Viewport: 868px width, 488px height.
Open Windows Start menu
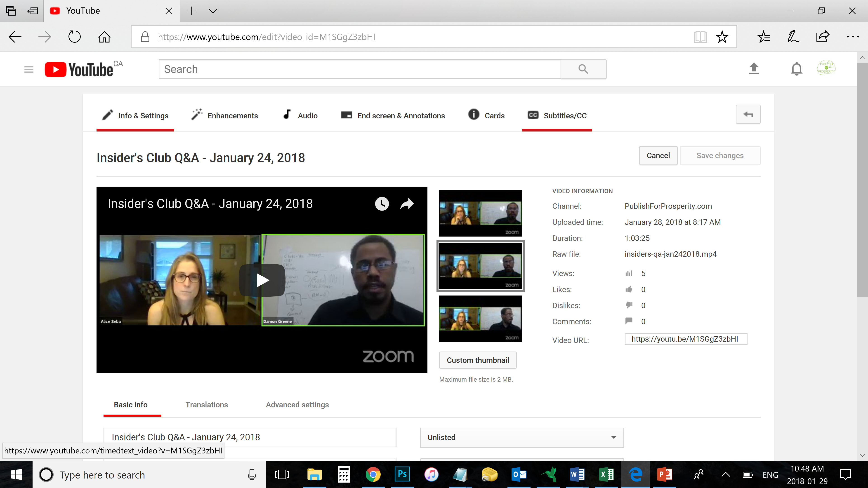[16, 474]
